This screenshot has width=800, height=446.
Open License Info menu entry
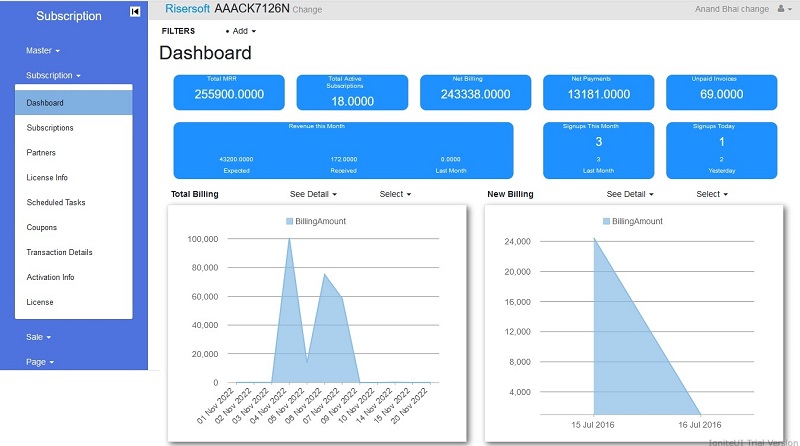[47, 178]
